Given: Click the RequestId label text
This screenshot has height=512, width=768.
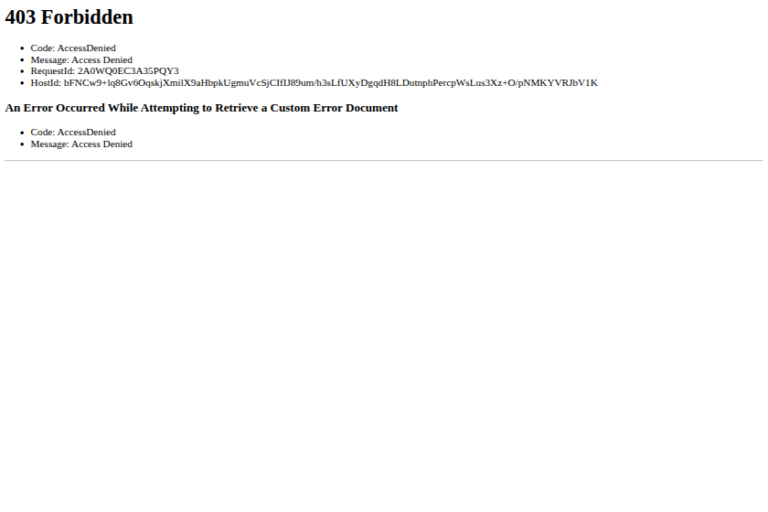Looking at the screenshot, I should [x=52, y=71].
